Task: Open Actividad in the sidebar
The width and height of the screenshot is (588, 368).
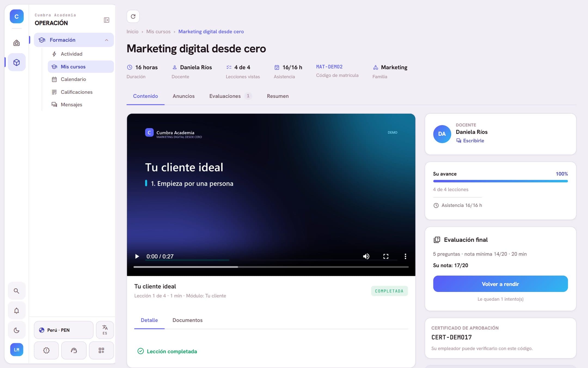Action: pyautogui.click(x=81, y=54)
